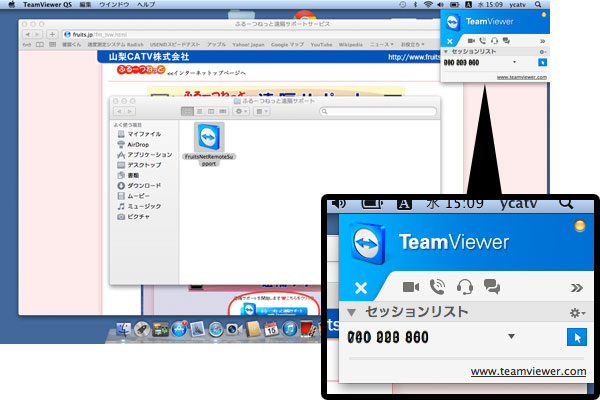Select AirDrop in Finder sidebar
This screenshot has width=600, height=400.
point(133,144)
